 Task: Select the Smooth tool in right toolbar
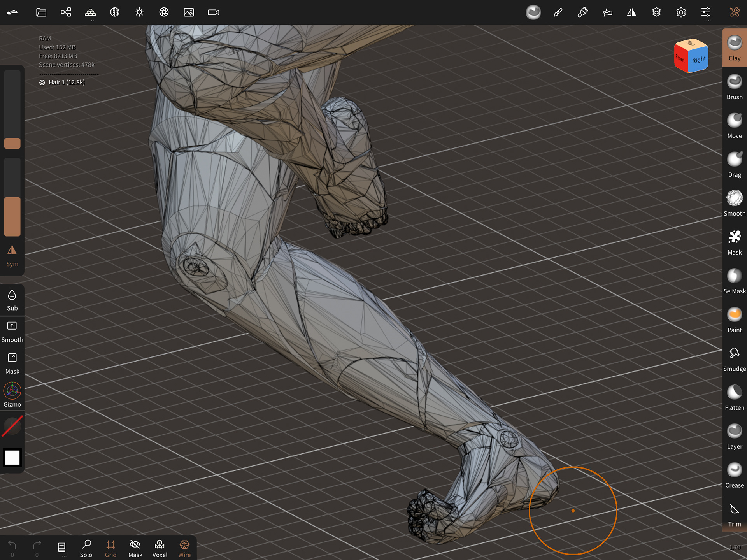tap(735, 203)
